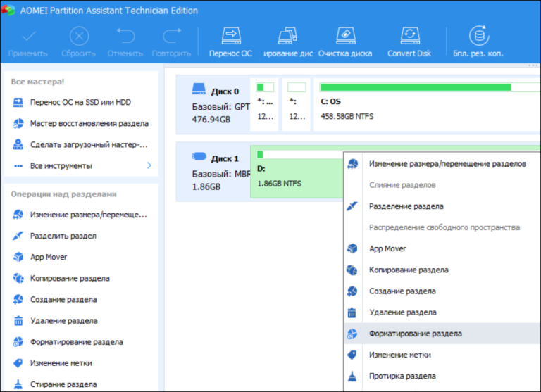Open Перенос ОС toolbar icon
541x392 pixels.
point(231,35)
